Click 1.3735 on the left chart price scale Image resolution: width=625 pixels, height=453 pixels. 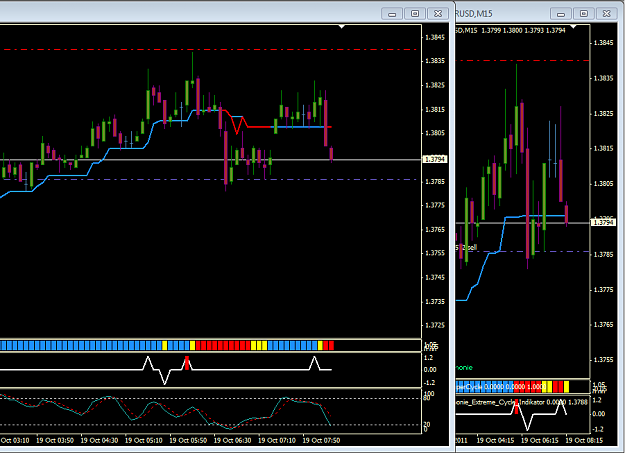(x=435, y=301)
